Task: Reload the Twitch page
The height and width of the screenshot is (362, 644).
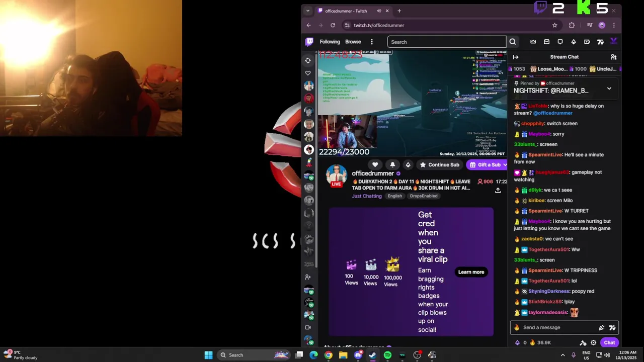Action: (x=333, y=25)
